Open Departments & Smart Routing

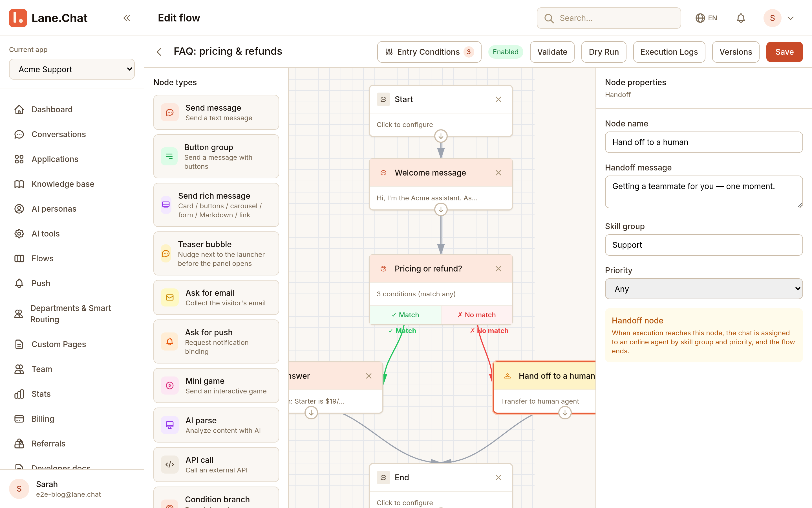(x=72, y=314)
